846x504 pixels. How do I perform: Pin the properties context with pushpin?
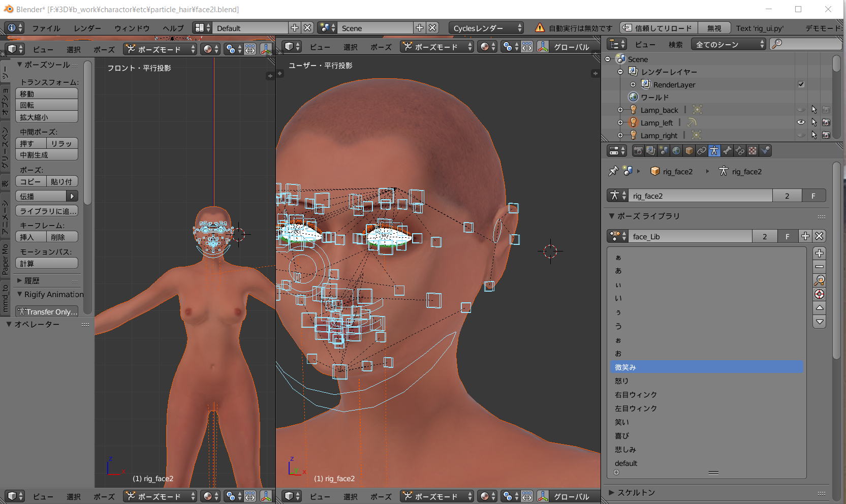(x=613, y=171)
